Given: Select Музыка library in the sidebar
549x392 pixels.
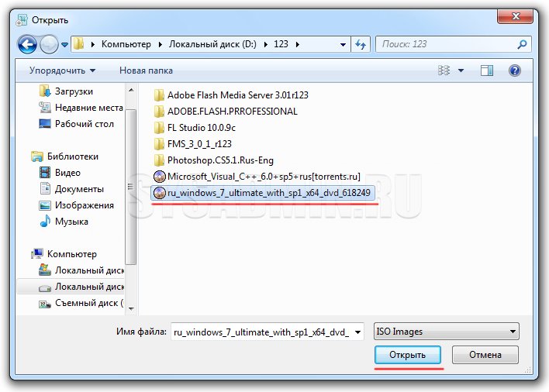Looking at the screenshot, I should coord(72,222).
